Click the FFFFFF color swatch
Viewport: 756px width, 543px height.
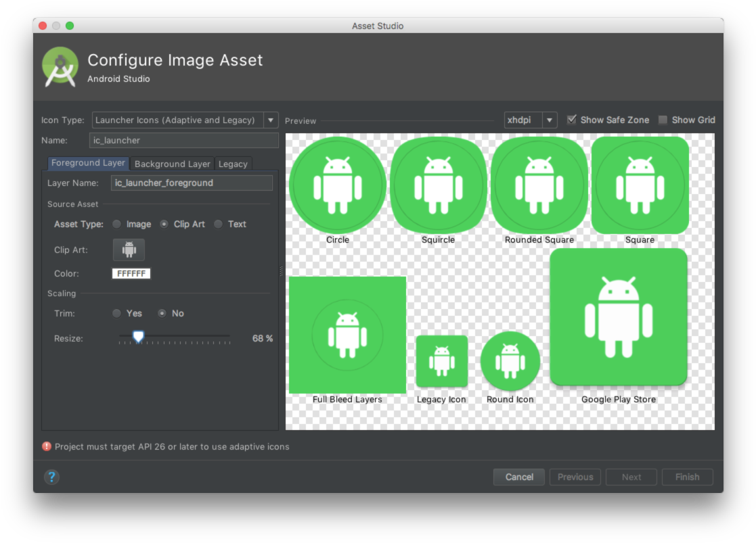131,273
